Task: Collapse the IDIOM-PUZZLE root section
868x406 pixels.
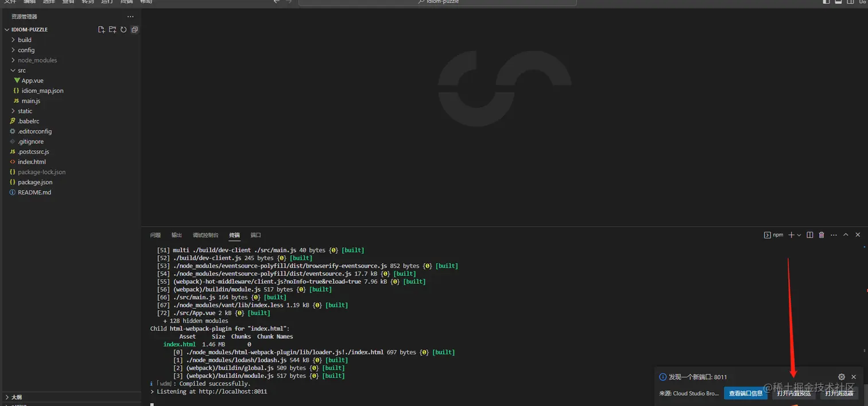Action: tap(71, 29)
